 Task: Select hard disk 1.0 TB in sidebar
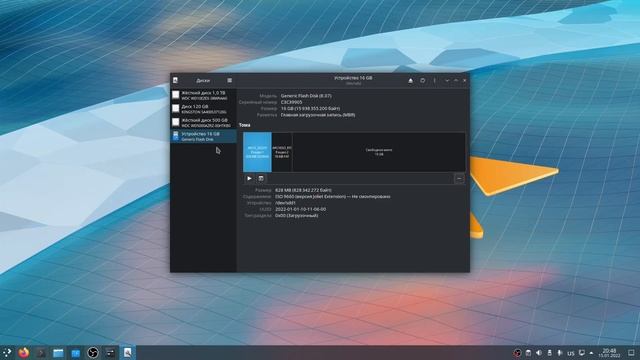[203, 95]
